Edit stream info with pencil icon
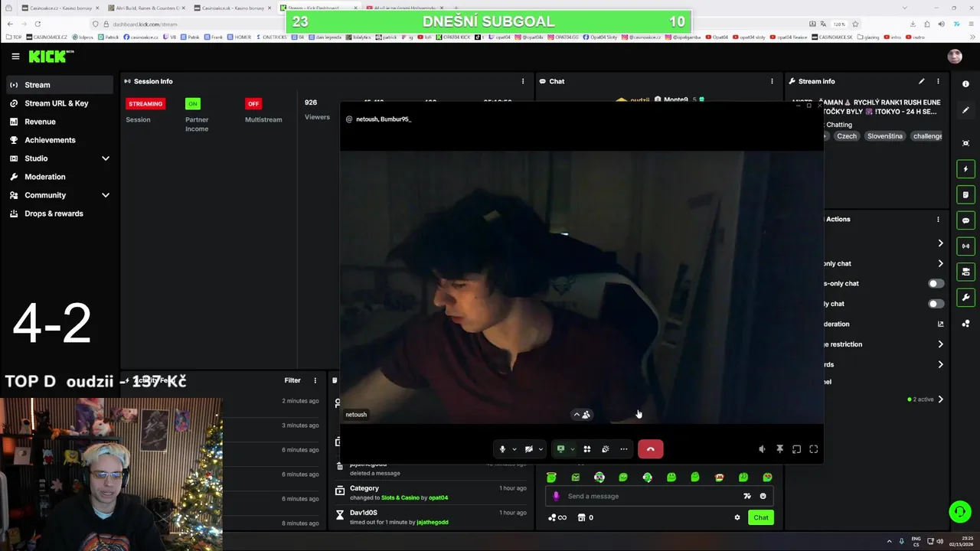The height and width of the screenshot is (551, 980). point(922,81)
